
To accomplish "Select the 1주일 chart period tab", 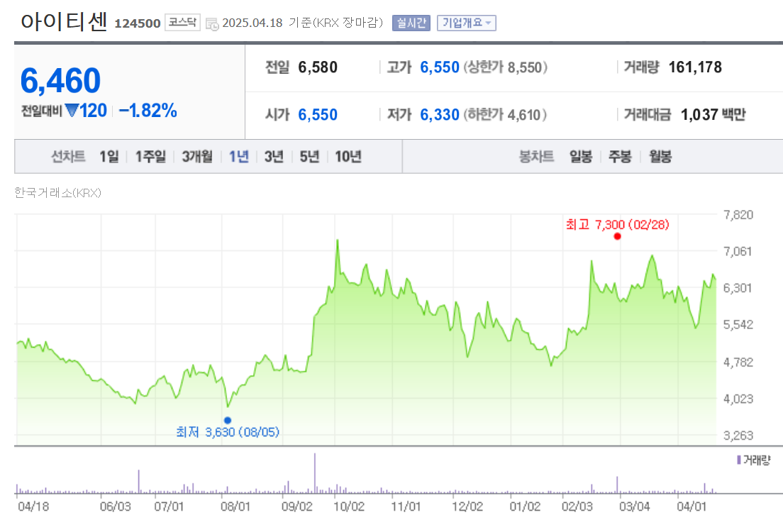I will [149, 156].
